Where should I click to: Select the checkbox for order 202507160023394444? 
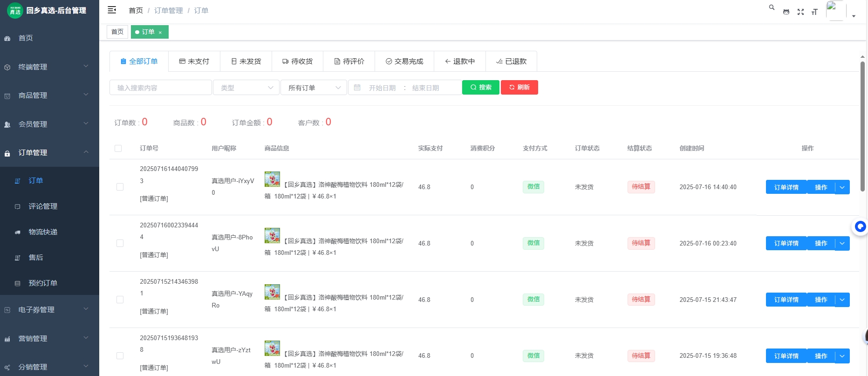[120, 243]
